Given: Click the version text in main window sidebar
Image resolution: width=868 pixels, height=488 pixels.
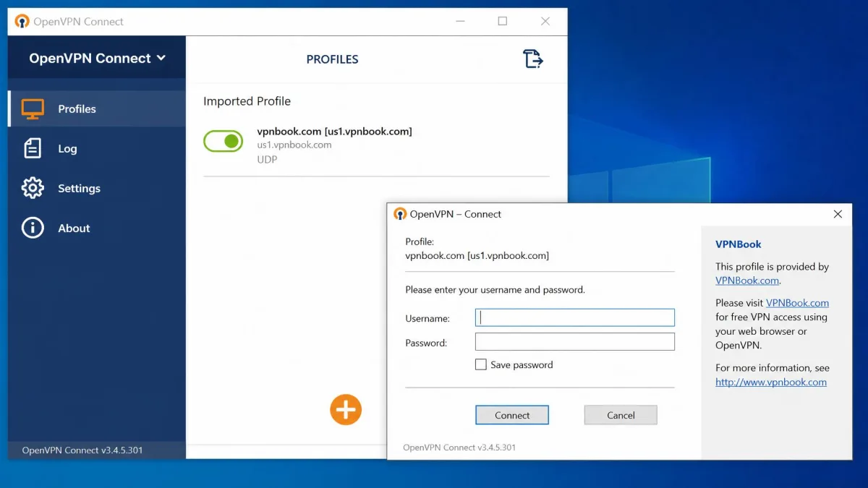Looking at the screenshot, I should pos(82,450).
